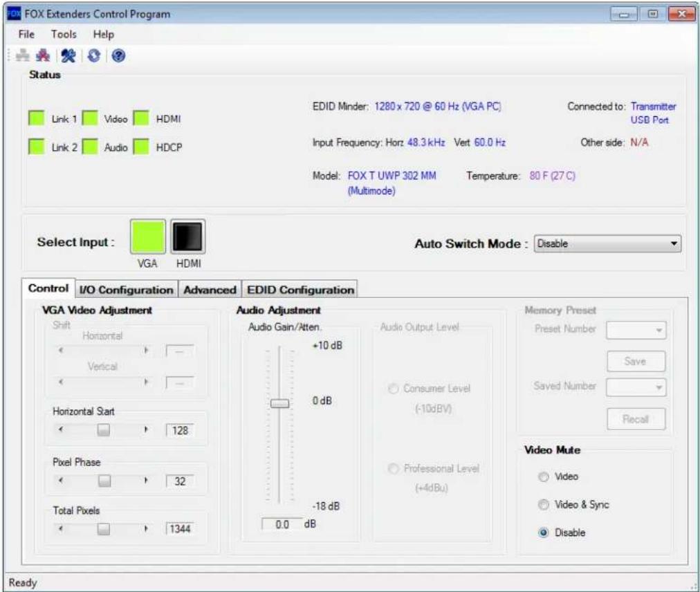Click Total Pixels right arrow
Viewport: 700px width, 592px height.
tap(146, 529)
